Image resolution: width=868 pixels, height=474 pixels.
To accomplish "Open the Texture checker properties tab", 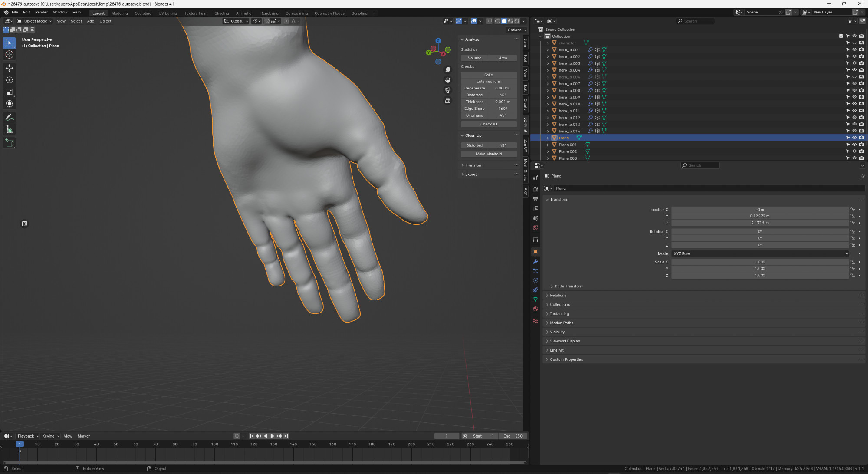I will (x=536, y=321).
